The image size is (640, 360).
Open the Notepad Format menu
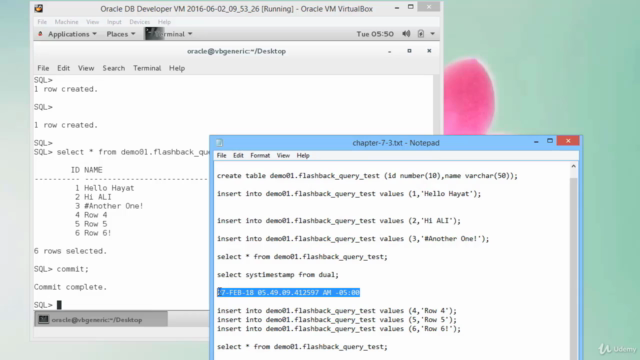coord(260,156)
